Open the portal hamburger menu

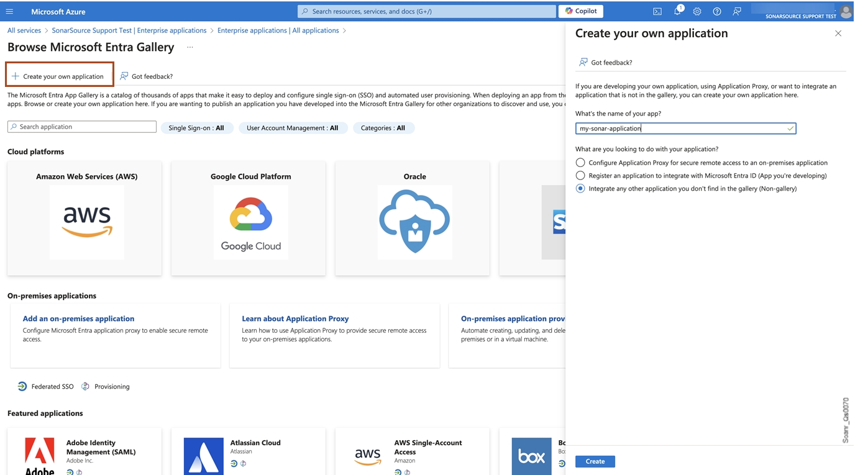[9, 11]
